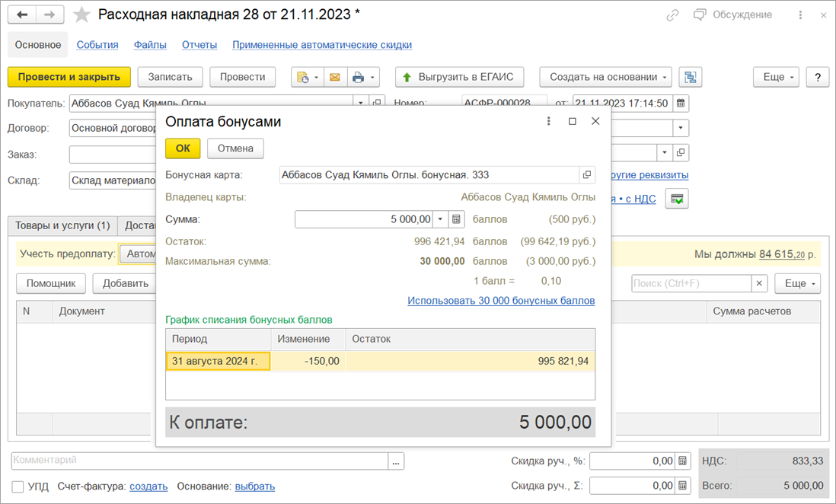Expand the Сумма field dropdown arrow

pos(440,219)
